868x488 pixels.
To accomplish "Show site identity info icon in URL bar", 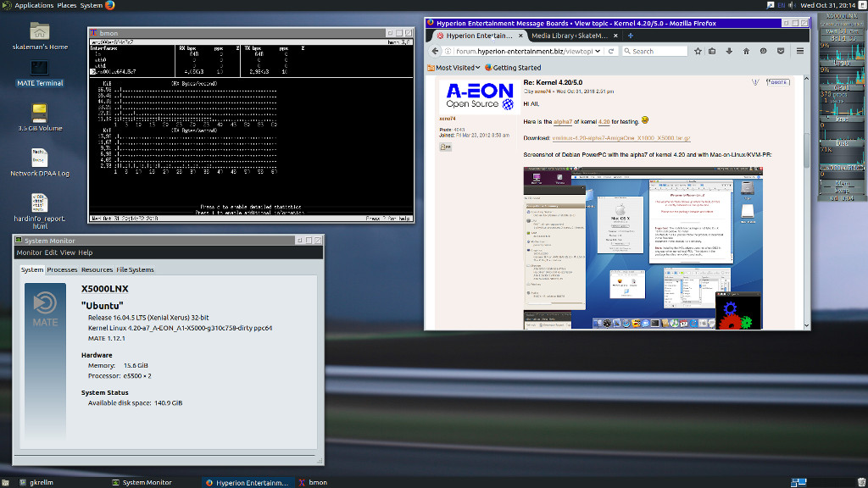I will point(448,51).
